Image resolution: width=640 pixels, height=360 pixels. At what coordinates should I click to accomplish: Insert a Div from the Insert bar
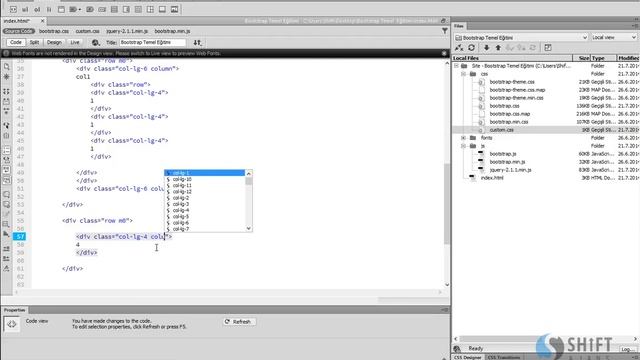coord(13,9)
